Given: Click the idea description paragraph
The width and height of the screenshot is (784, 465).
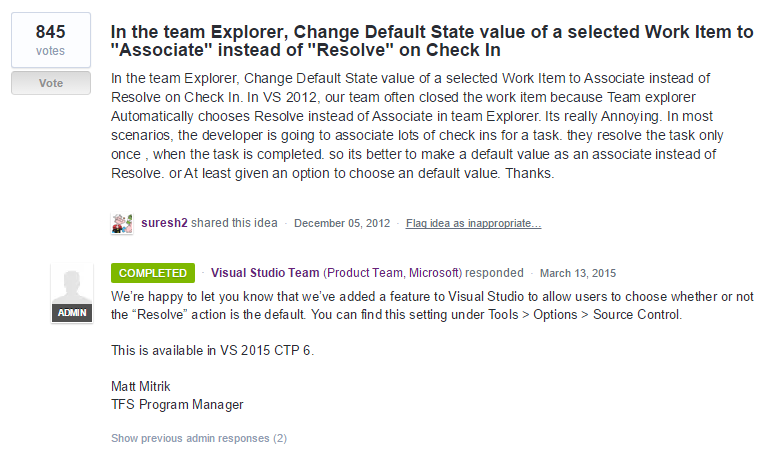Looking at the screenshot, I should click(x=431, y=125).
